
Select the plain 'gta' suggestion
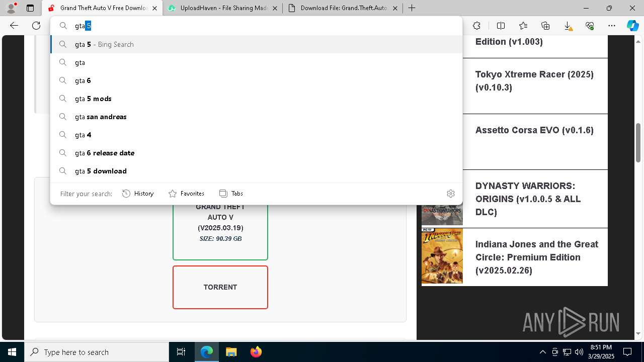(256, 62)
